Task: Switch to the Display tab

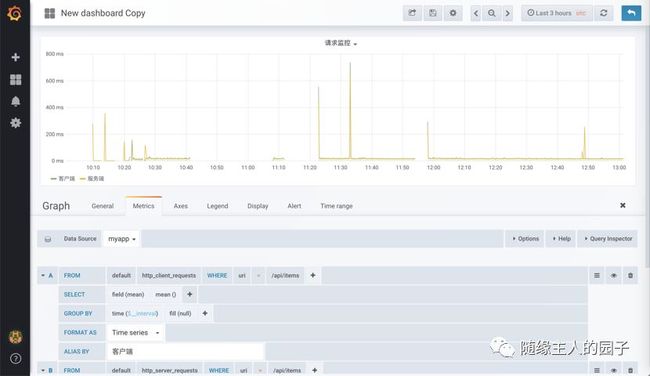Action: click(x=257, y=206)
